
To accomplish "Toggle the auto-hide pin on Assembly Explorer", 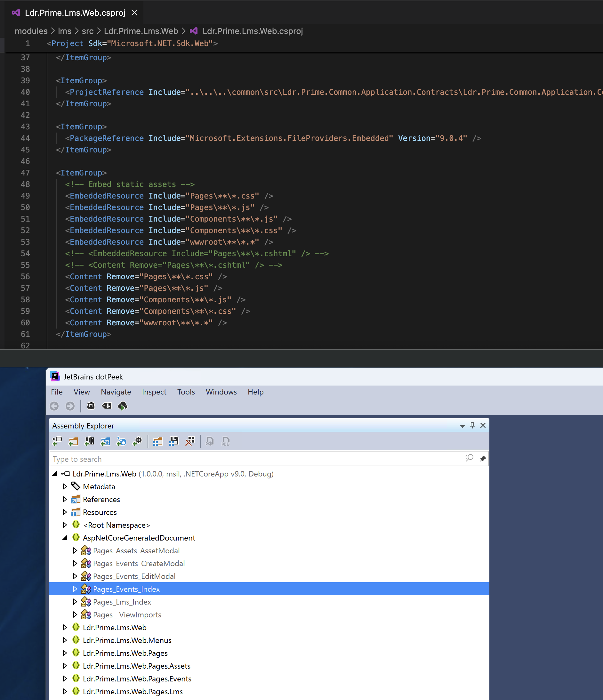I will click(472, 425).
